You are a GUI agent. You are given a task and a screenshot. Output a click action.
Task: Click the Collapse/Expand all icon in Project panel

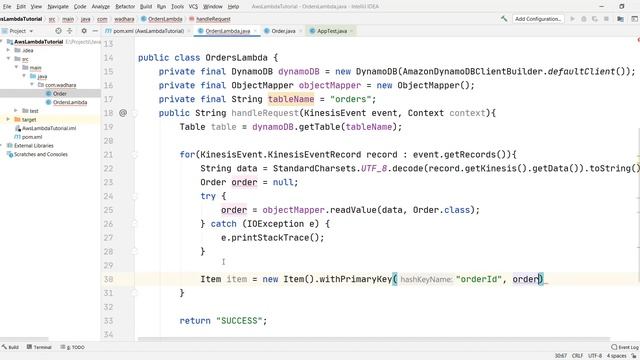coord(69,31)
